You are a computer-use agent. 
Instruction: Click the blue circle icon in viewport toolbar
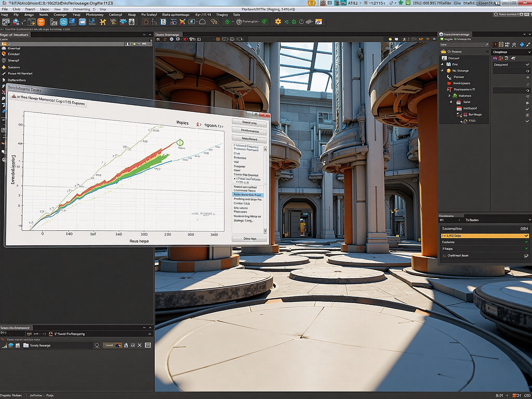tap(171, 39)
